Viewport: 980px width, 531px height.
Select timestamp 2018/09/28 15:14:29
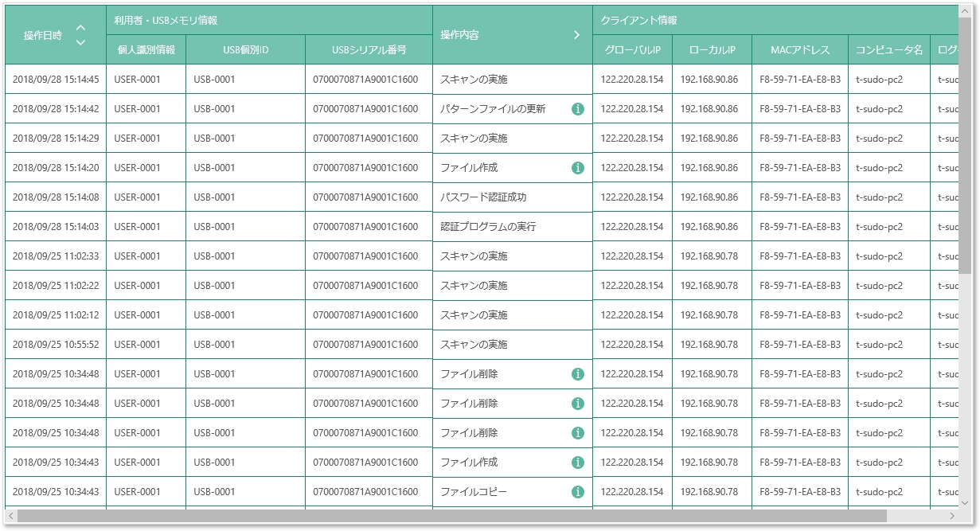click(x=56, y=139)
